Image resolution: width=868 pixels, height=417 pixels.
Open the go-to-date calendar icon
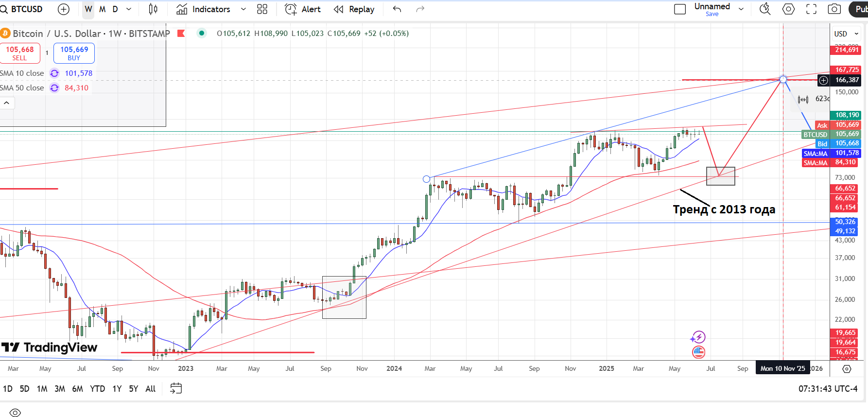(176, 388)
